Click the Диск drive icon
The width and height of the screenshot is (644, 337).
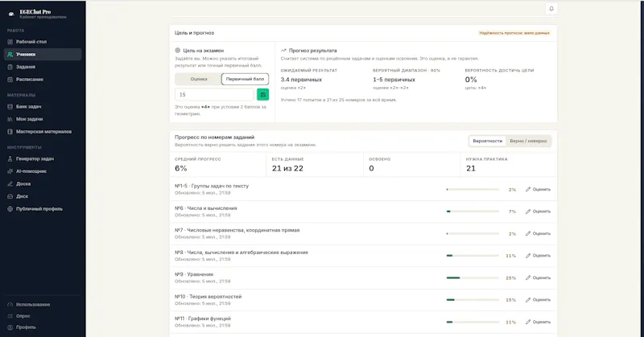click(10, 196)
